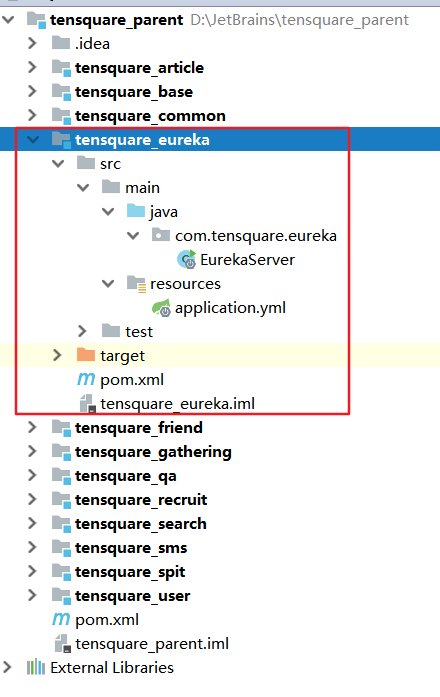Click the application.yml Spring config icon
The height and width of the screenshot is (697, 440).
[161, 308]
